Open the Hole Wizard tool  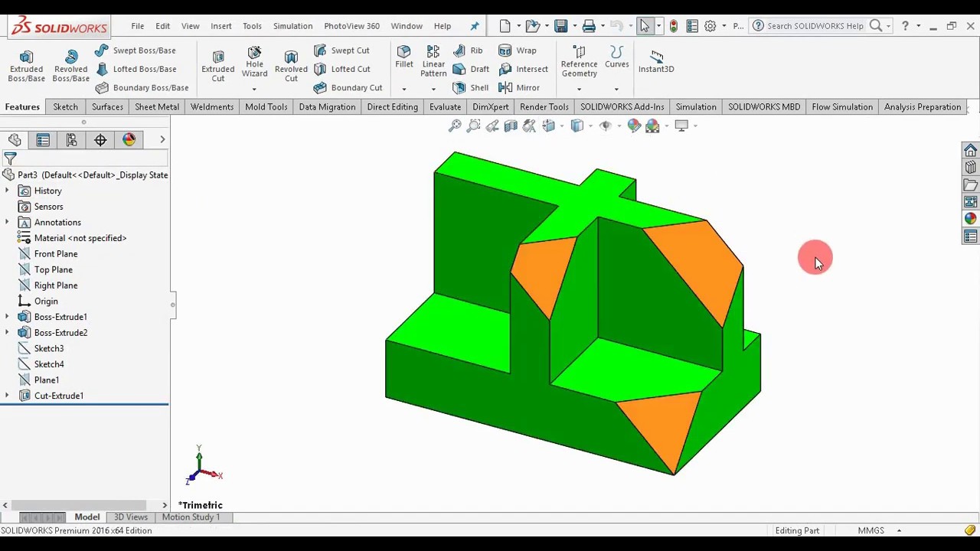(x=254, y=63)
